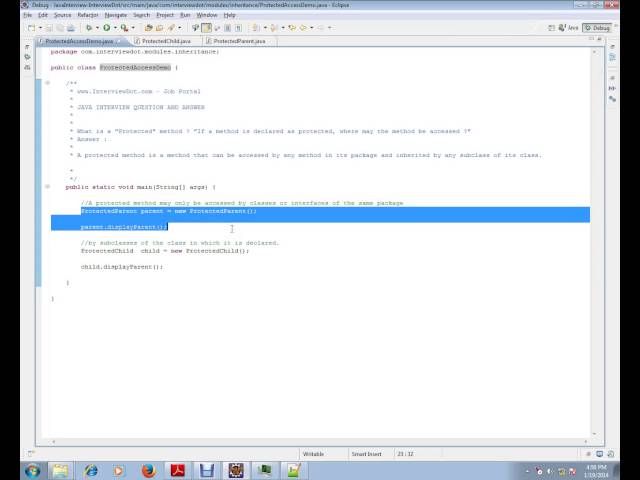Image resolution: width=640 pixels, height=480 pixels.
Task: Click the New Java Package icon
Action: (x=149, y=28)
